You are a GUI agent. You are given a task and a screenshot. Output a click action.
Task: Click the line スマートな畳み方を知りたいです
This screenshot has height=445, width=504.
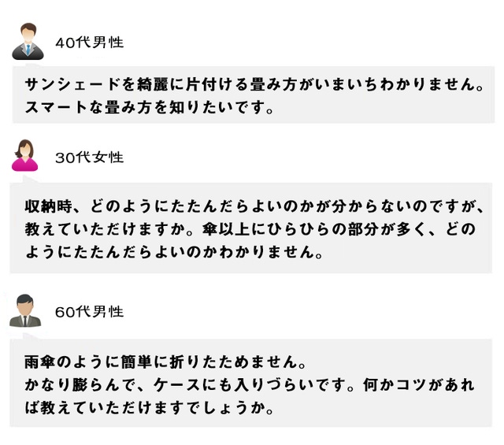[149, 107]
